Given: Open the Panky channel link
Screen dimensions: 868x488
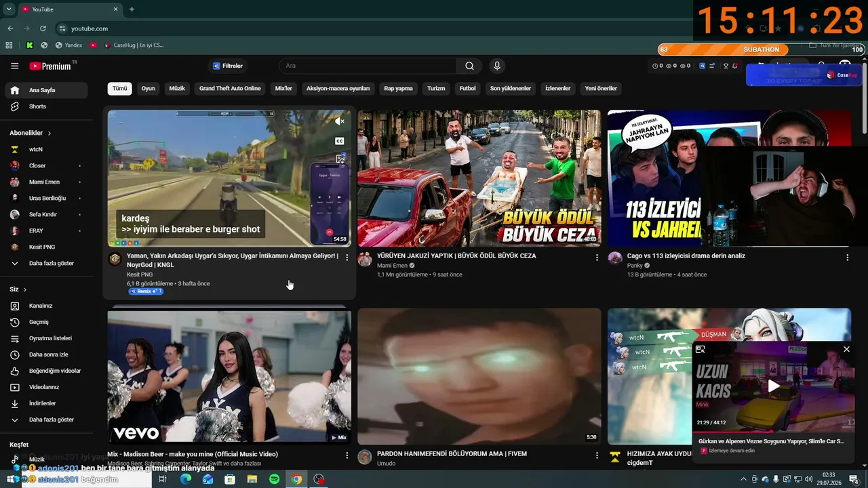Looking at the screenshot, I should click(635, 266).
